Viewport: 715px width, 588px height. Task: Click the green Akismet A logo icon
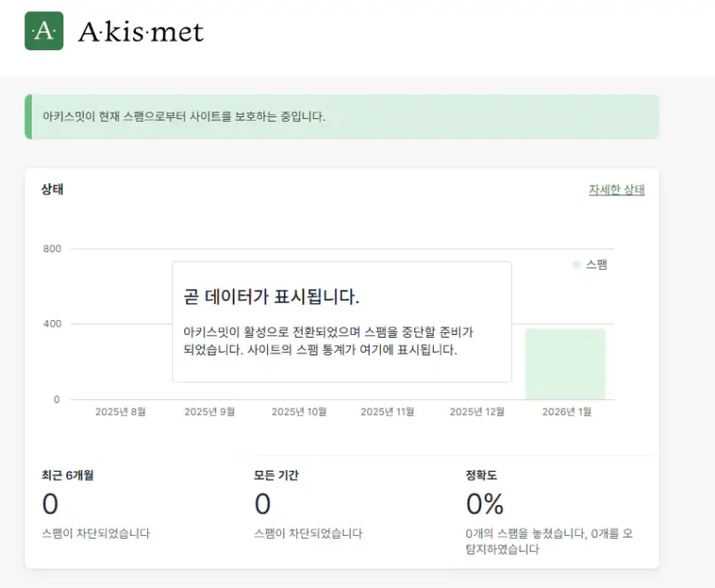(x=44, y=31)
